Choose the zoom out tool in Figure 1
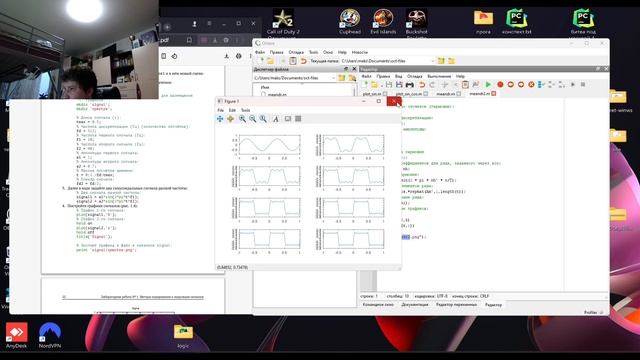640x360 pixels. pos(253,119)
